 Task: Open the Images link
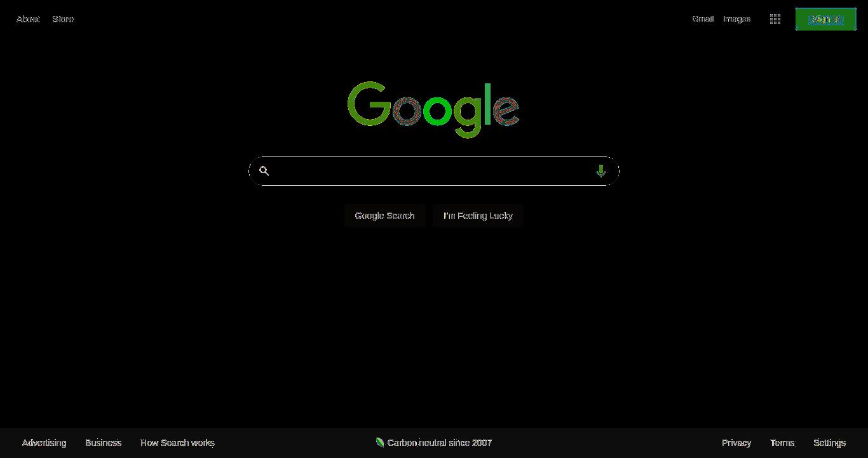736,19
